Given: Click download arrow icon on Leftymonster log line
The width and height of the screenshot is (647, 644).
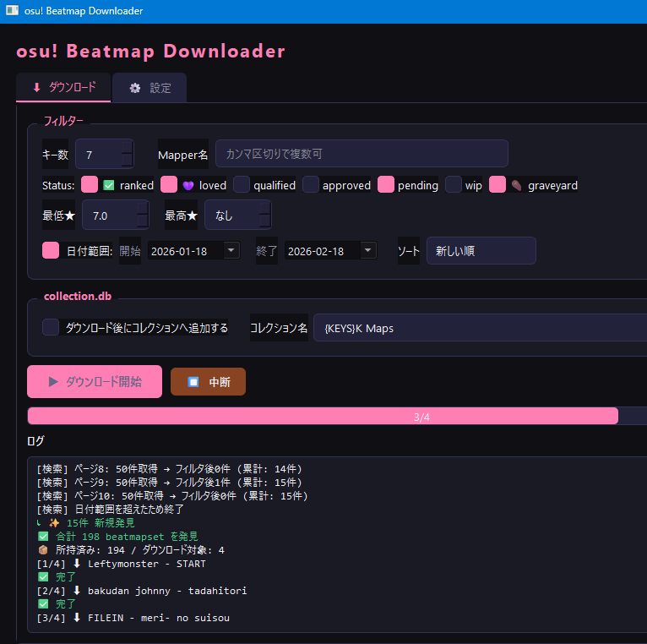Looking at the screenshot, I should point(77,563).
